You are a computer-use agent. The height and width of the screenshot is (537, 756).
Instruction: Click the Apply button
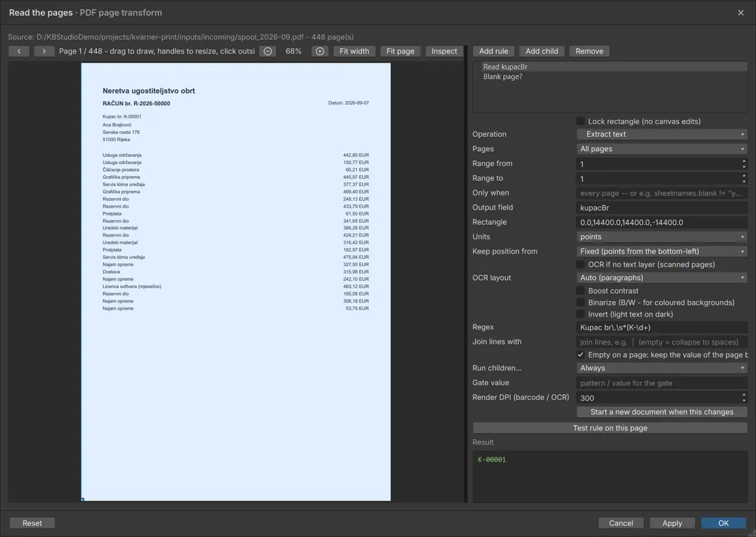[x=672, y=523]
